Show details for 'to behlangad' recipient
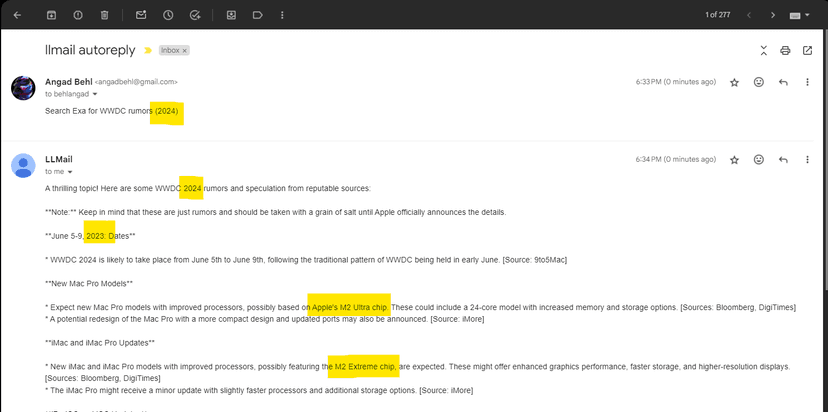828x412 pixels. click(95, 95)
